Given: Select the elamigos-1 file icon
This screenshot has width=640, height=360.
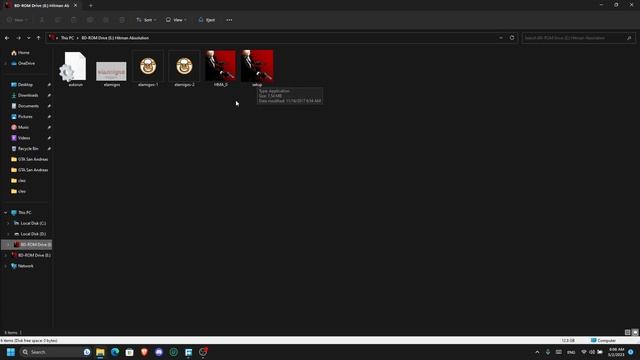Looking at the screenshot, I should (148, 66).
